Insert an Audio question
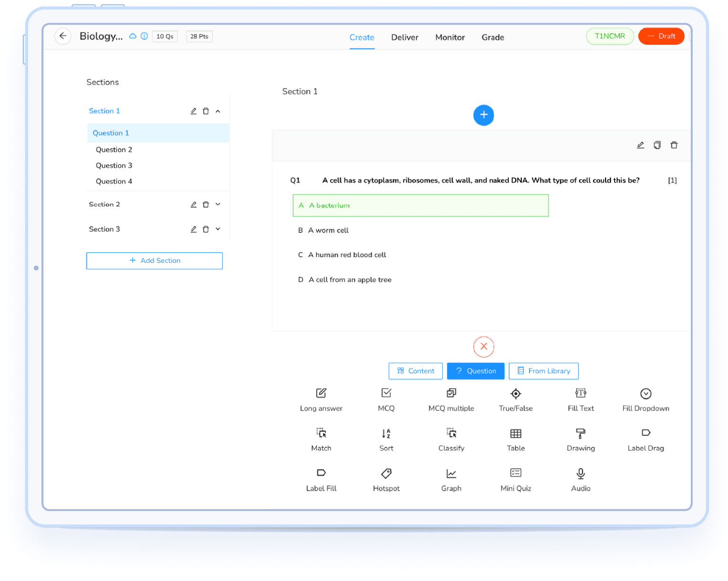Screen dimensions: 728x581 point(581,480)
